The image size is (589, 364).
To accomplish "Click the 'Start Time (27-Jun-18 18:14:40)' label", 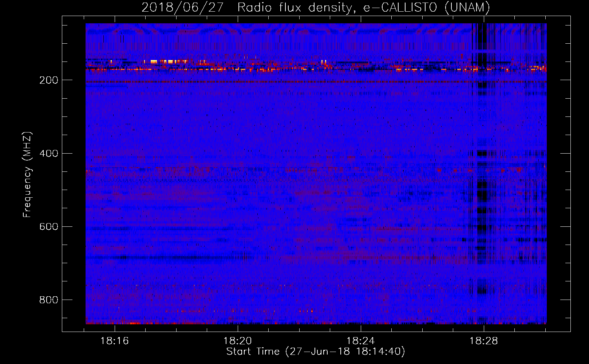I will (x=316, y=352).
